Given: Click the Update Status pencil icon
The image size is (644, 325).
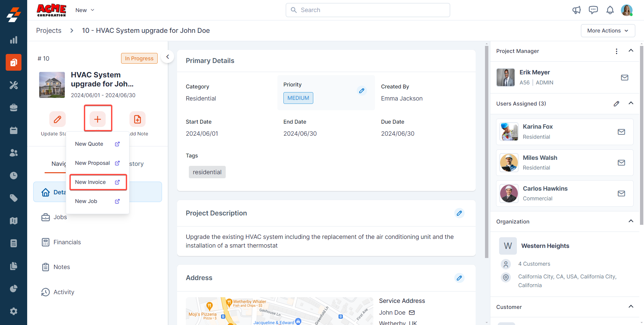Looking at the screenshot, I should click(57, 119).
